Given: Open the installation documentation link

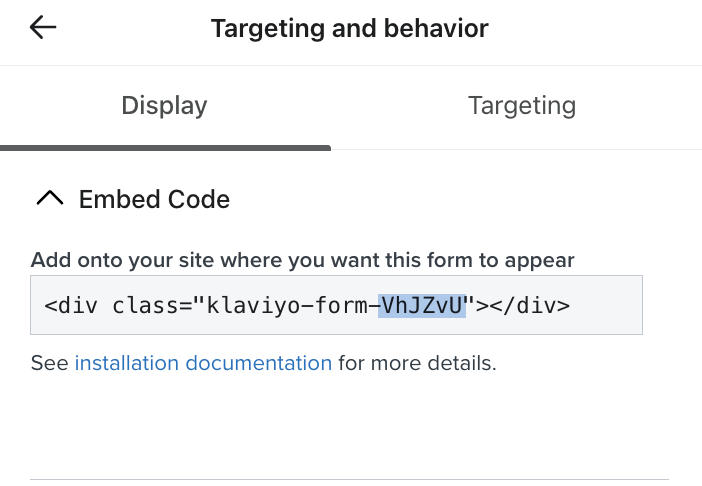Looking at the screenshot, I should tap(203, 363).
